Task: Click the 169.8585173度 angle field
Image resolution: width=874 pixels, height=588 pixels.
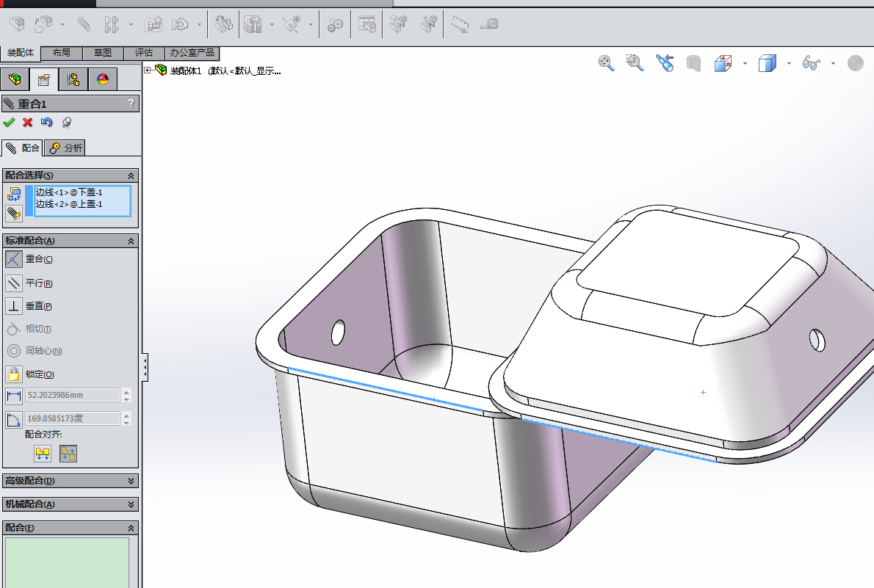Action: coord(73,418)
